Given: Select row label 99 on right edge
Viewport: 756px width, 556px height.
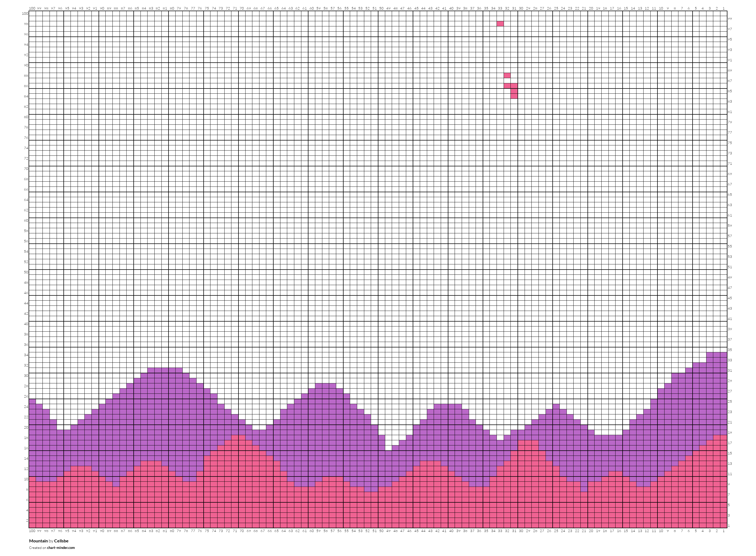Looking at the screenshot, I should [x=730, y=19].
